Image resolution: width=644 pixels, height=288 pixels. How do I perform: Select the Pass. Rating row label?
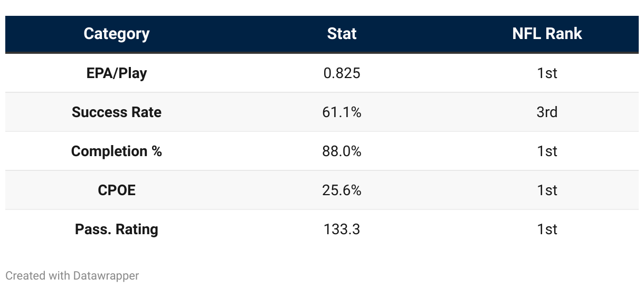tap(117, 229)
